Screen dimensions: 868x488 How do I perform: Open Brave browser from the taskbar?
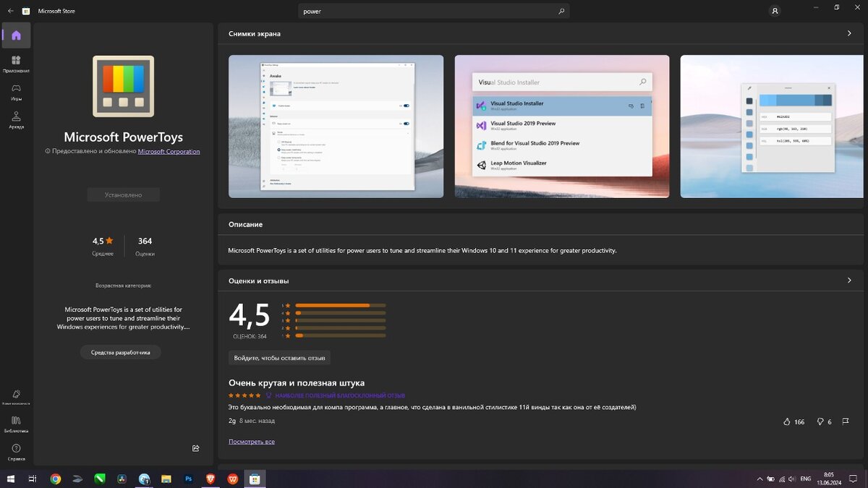(210, 479)
